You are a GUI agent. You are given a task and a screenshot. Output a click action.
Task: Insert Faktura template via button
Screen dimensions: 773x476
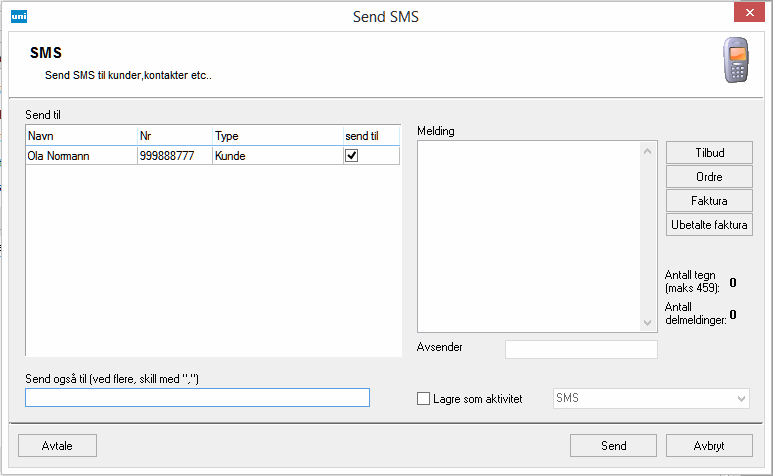tap(708, 201)
